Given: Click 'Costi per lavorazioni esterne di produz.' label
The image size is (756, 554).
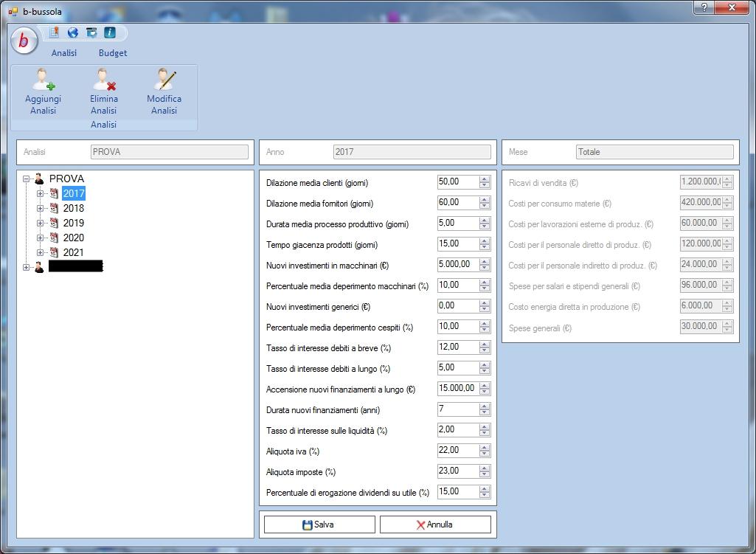Looking at the screenshot, I should [581, 224].
